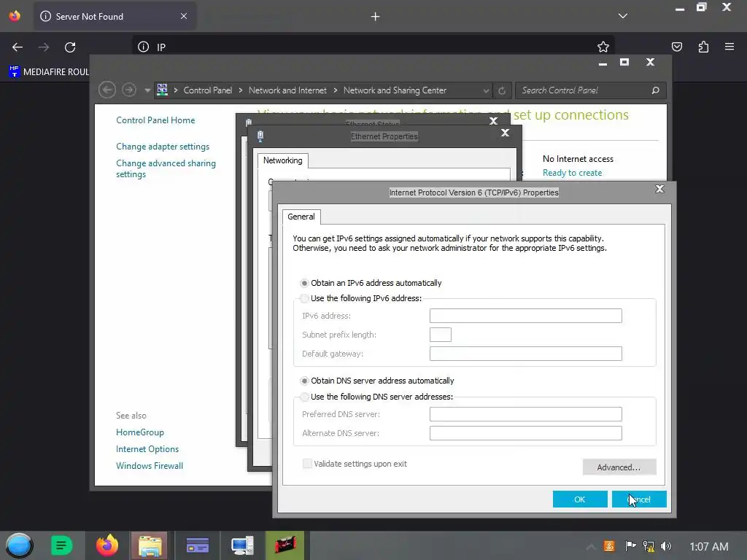Refresh the Control Panel view
Viewport: 747px width, 560px height.
click(502, 90)
